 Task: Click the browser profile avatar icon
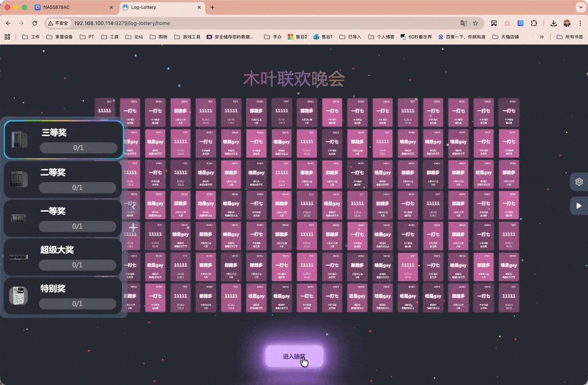(x=567, y=23)
